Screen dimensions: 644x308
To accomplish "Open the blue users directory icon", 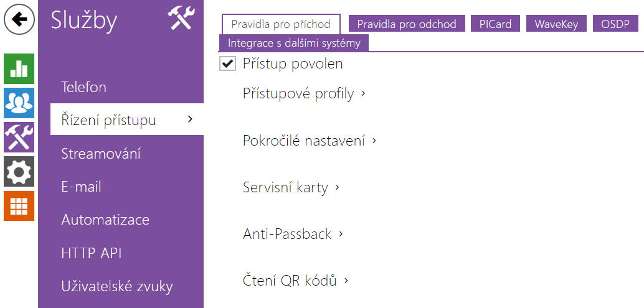I will (19, 103).
